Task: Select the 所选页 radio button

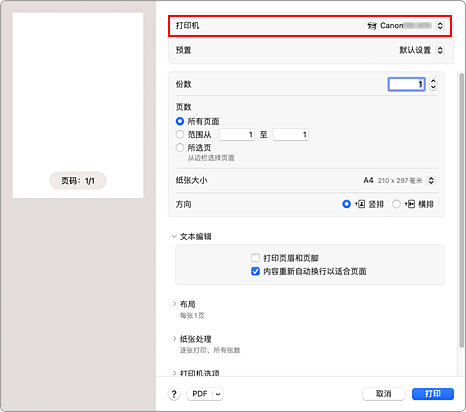Action: click(180, 148)
